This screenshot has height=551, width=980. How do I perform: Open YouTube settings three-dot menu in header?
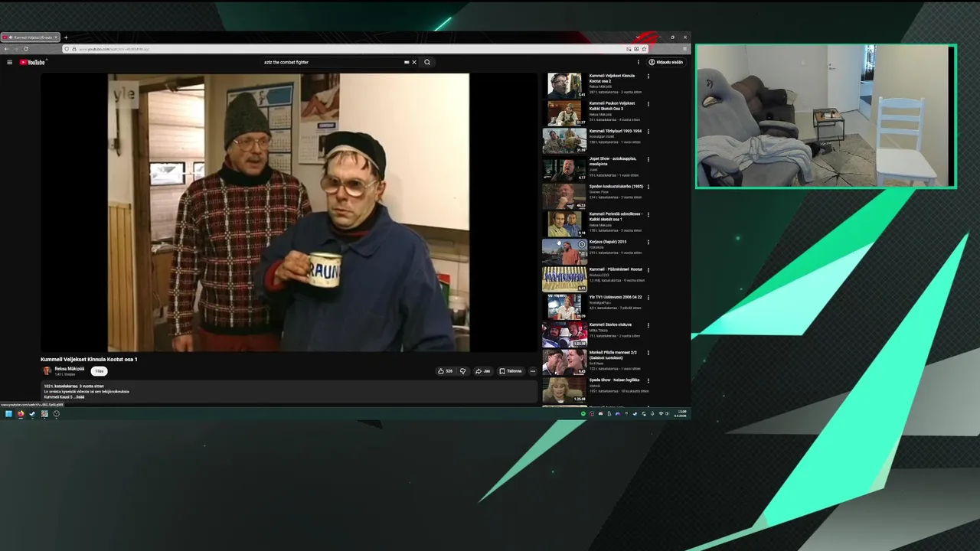coord(639,62)
